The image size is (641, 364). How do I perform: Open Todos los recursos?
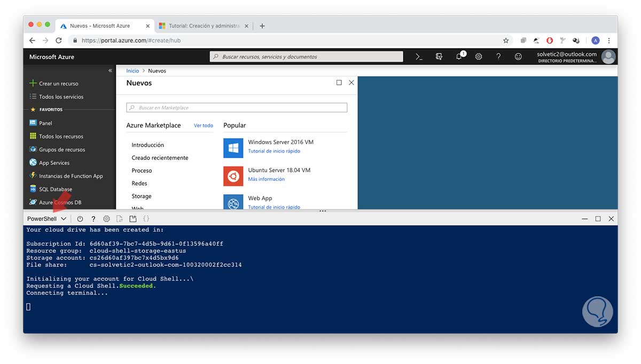tap(57, 136)
